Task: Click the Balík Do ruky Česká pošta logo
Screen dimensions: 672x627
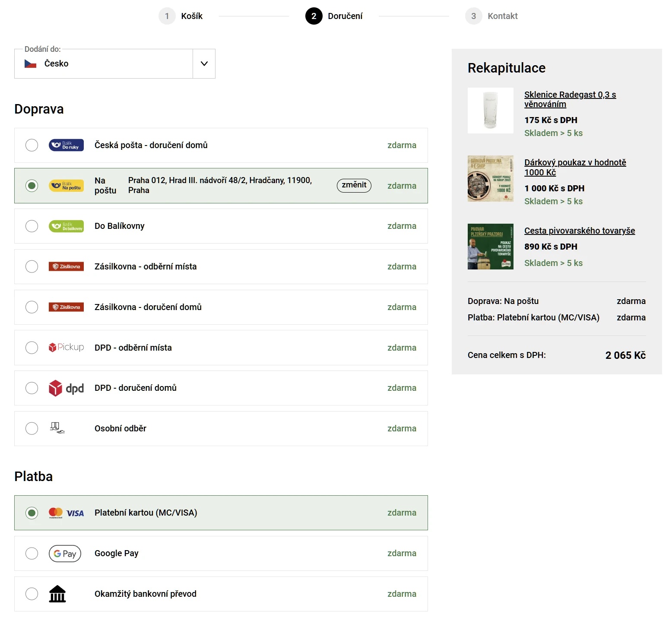Action: coord(66,145)
